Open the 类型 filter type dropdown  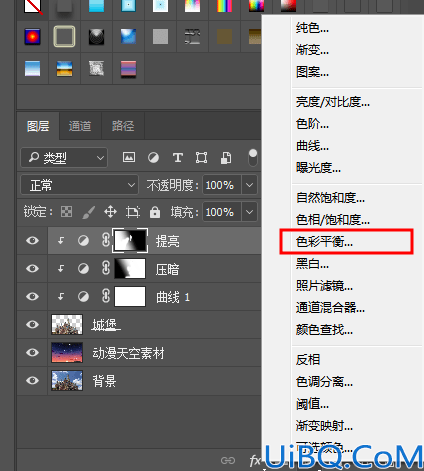[x=64, y=157]
